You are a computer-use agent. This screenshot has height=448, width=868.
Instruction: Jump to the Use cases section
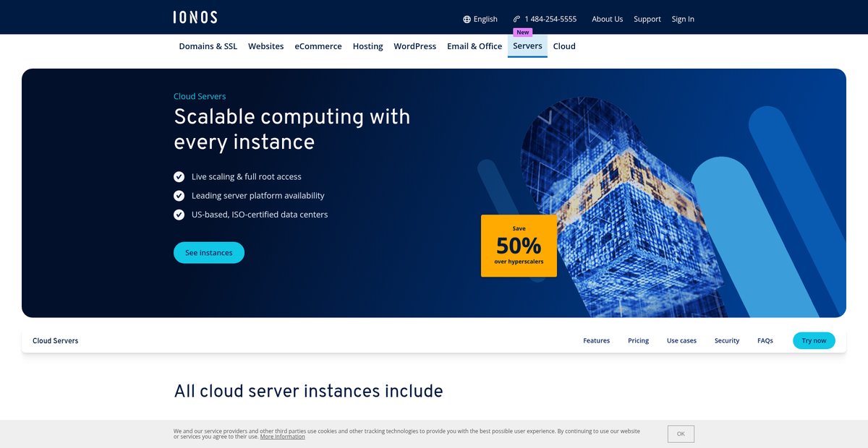pos(682,340)
